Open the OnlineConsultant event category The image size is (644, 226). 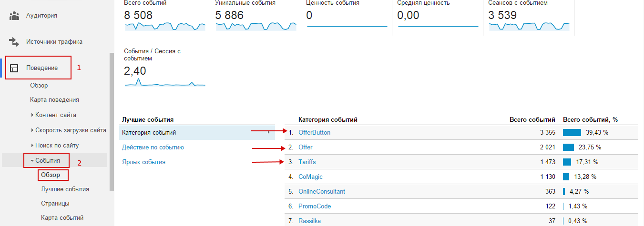322,192
